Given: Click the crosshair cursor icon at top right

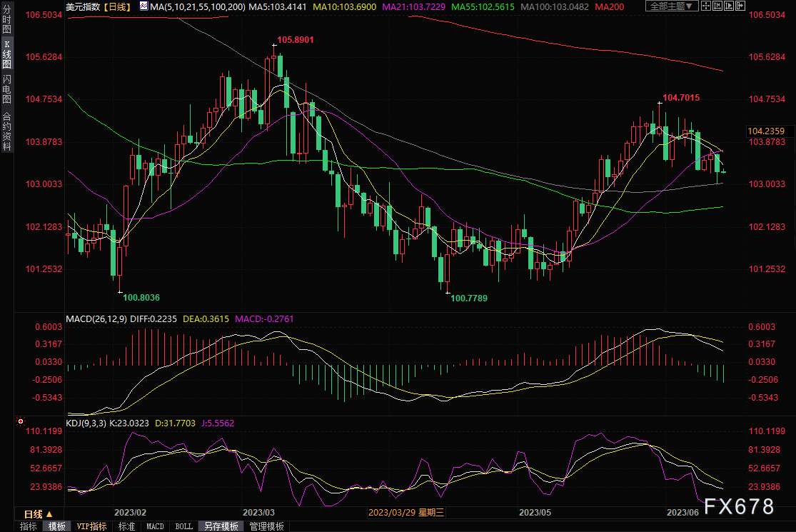Looking at the screenshot, I should pyautogui.click(x=705, y=6).
